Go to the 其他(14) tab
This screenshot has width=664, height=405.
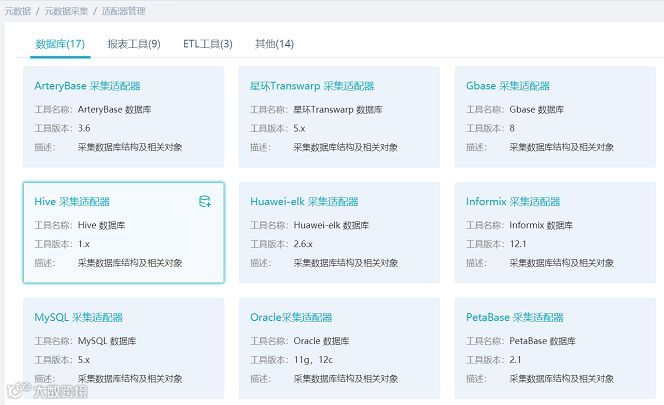click(x=274, y=44)
